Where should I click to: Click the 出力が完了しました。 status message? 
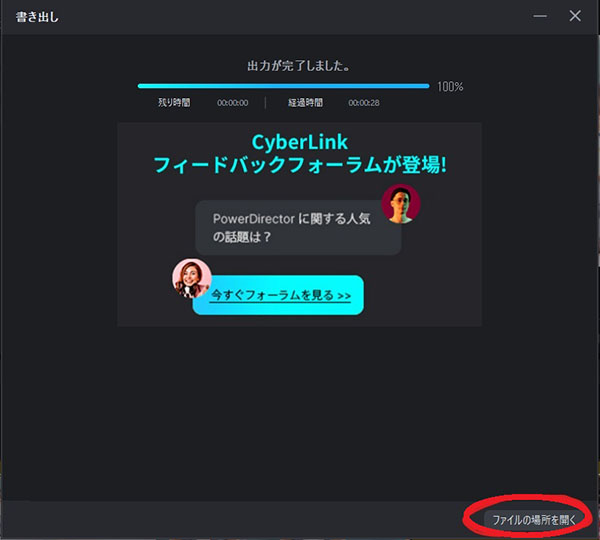tap(298, 66)
